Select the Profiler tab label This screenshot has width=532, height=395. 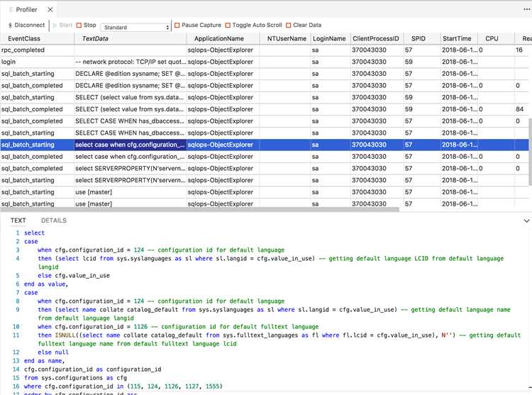click(x=26, y=9)
